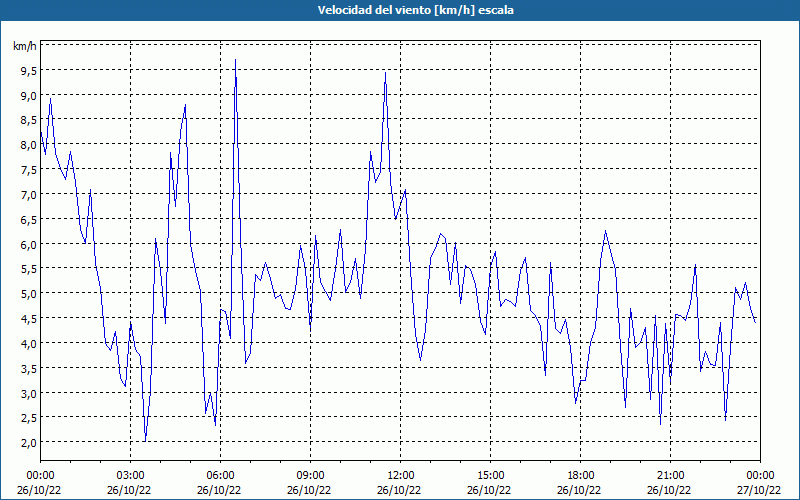Click the 5,5 y-axis label

[28, 269]
